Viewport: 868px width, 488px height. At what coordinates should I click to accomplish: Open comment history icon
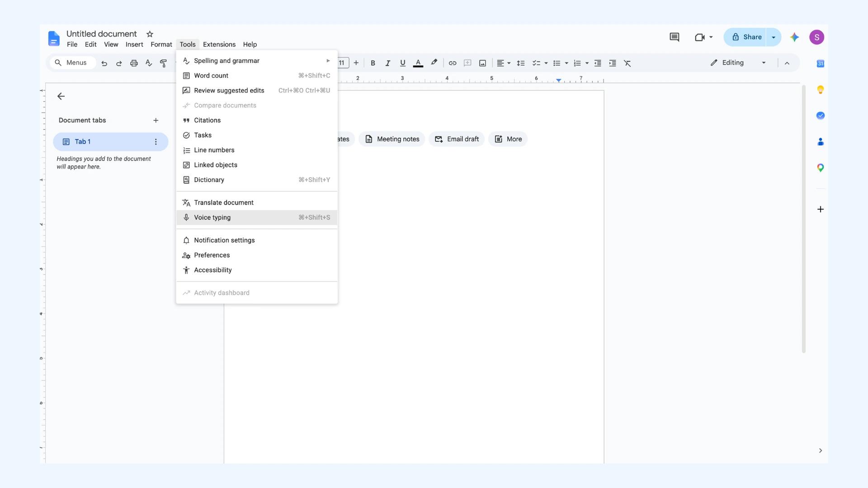click(x=675, y=37)
